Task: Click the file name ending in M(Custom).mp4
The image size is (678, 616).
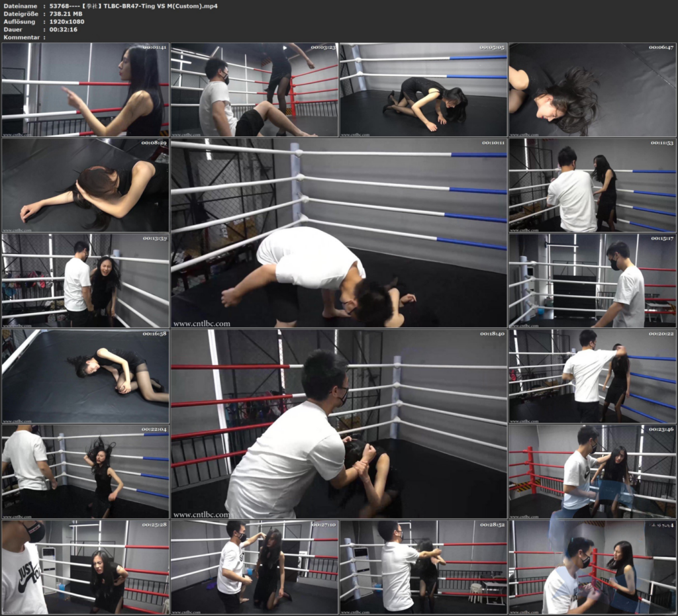Action: (x=134, y=6)
